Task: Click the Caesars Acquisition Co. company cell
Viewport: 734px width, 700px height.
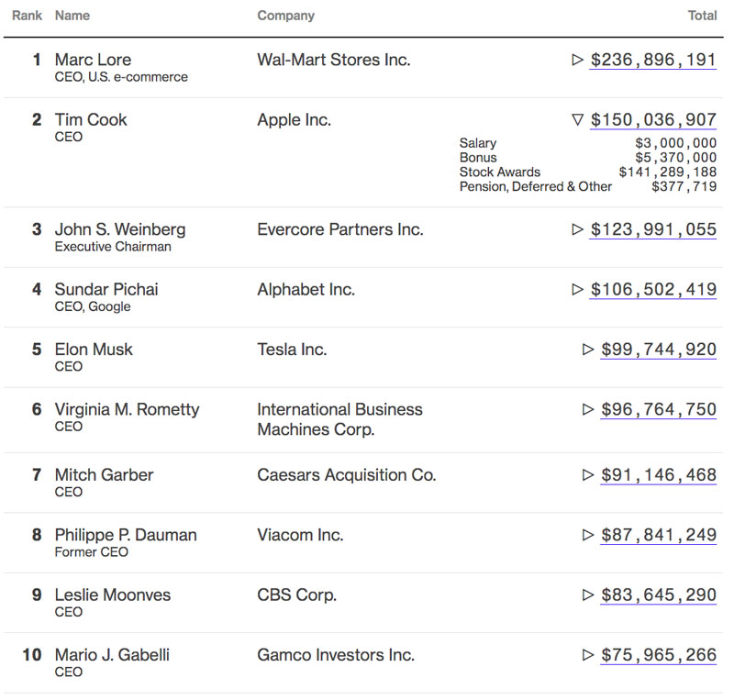Action: click(347, 475)
